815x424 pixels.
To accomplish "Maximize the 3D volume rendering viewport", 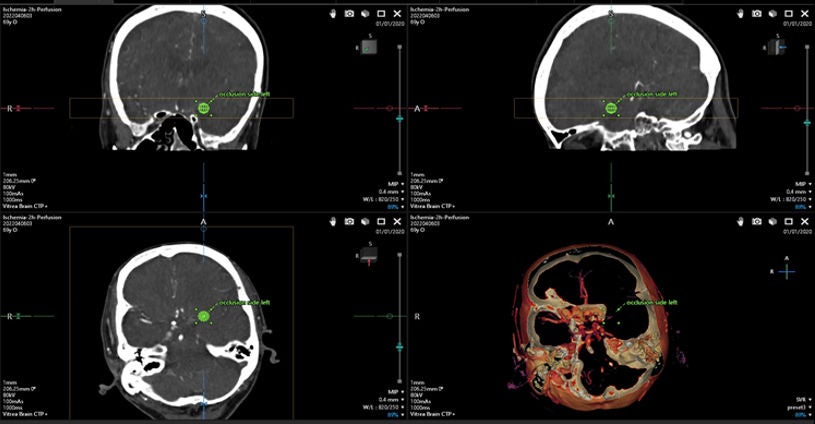I will point(789,221).
